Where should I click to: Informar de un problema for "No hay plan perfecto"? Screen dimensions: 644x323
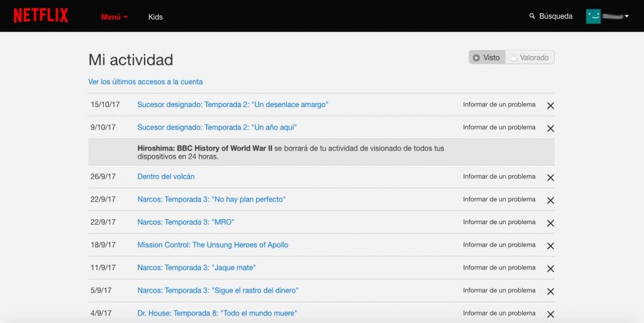(x=499, y=200)
